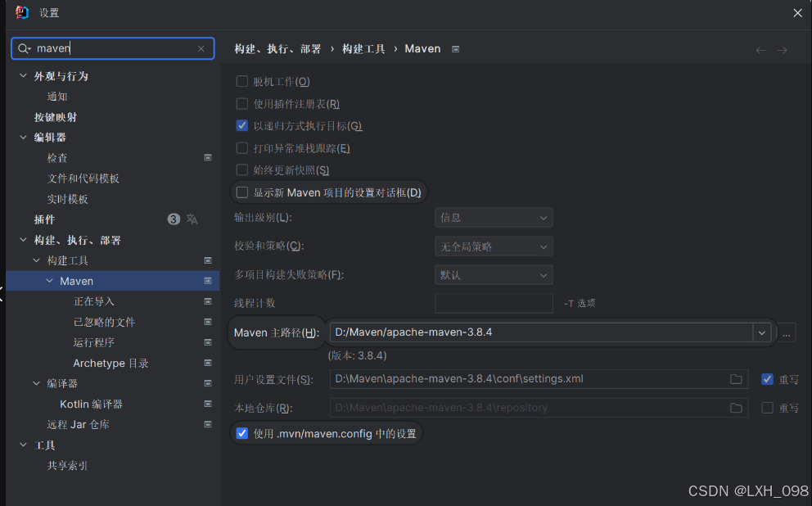The height and width of the screenshot is (506, 812).
Task: Open search history via magnifier icon
Action: tap(24, 48)
